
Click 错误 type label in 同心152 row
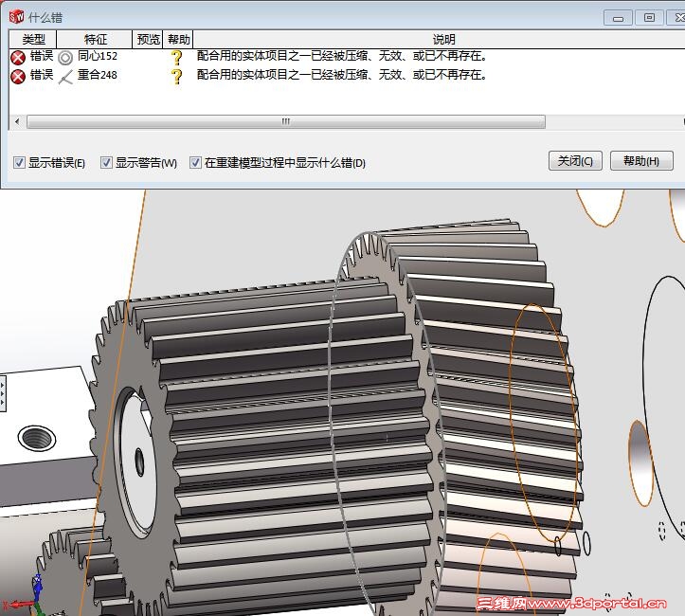[42, 56]
